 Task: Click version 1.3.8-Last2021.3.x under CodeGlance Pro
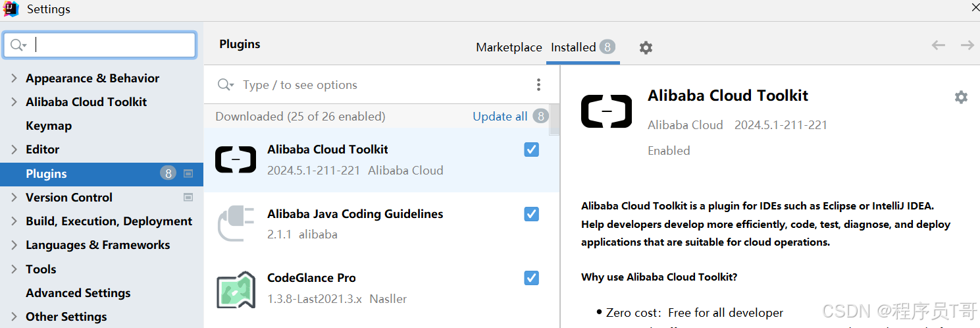[x=315, y=298]
